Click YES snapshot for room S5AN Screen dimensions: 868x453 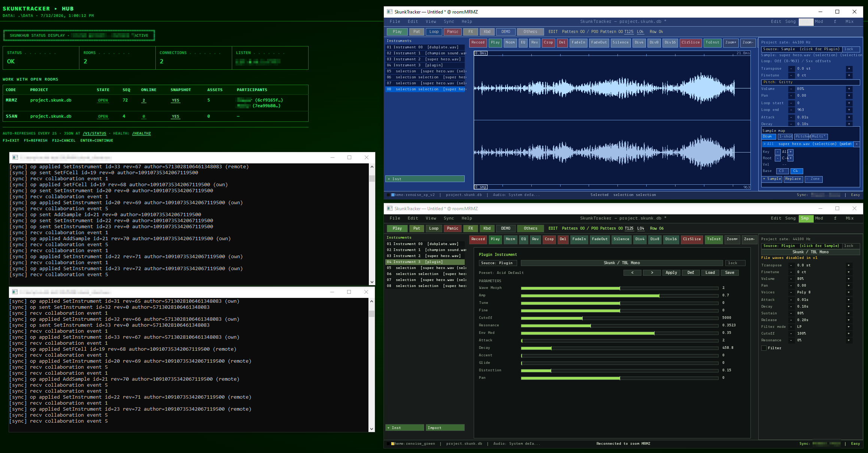175,117
